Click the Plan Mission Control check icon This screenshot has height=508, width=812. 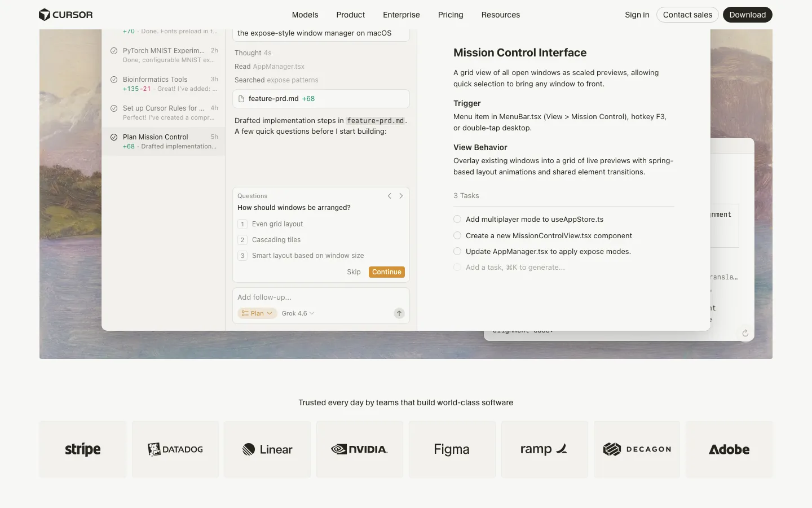tap(114, 137)
